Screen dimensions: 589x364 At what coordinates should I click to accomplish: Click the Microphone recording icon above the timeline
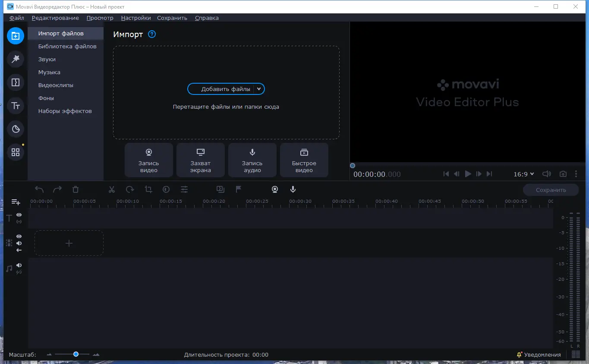293,189
